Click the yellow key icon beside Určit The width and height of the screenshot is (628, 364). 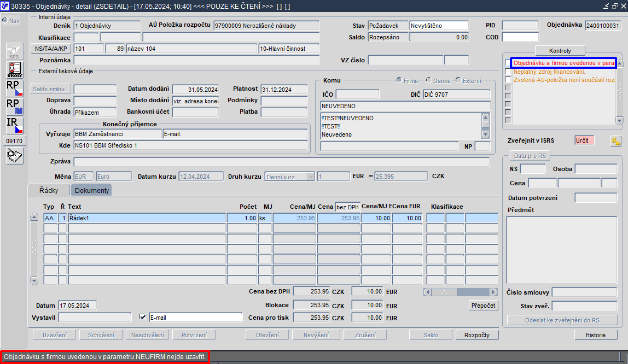pyautogui.click(x=615, y=141)
